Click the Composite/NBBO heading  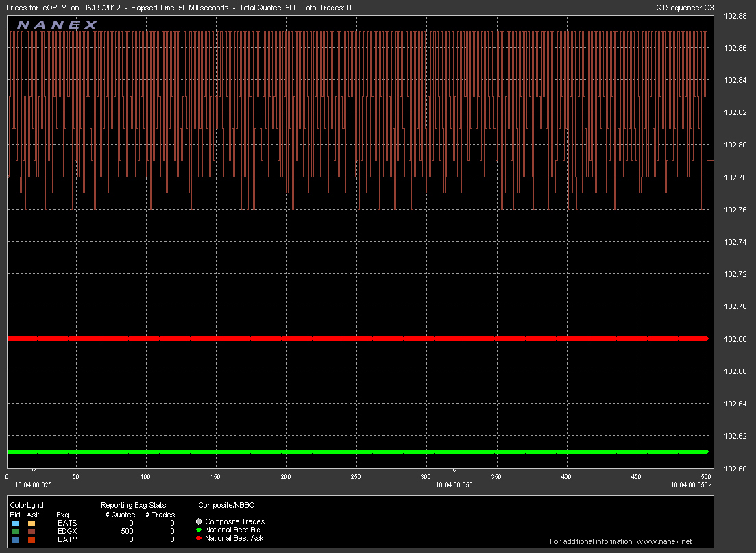(x=226, y=505)
